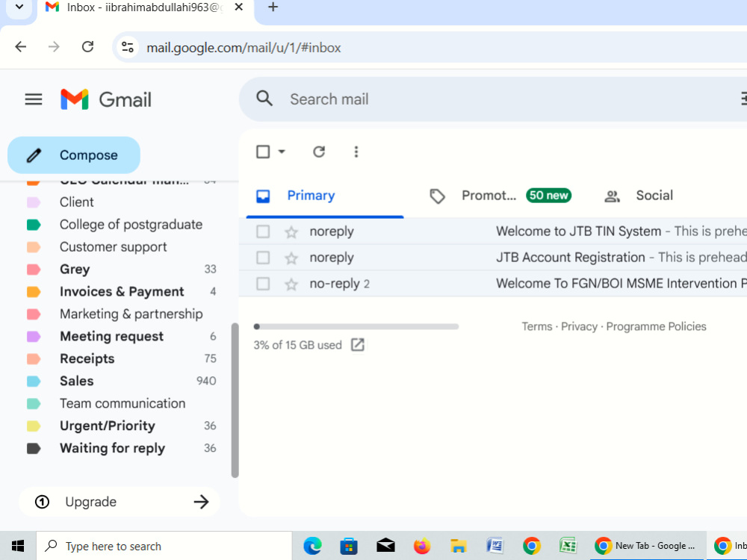Image resolution: width=747 pixels, height=560 pixels.
Task: Refresh the inbox with the refresh icon
Action: (319, 152)
